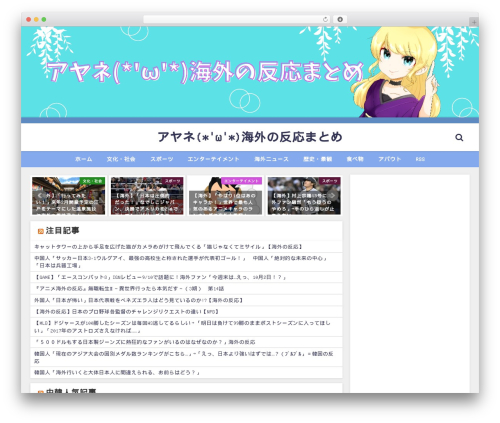The width and height of the screenshot is (500, 423).
Task: Open the アニメ海外の反応 無職転生 article
Action: point(129,289)
